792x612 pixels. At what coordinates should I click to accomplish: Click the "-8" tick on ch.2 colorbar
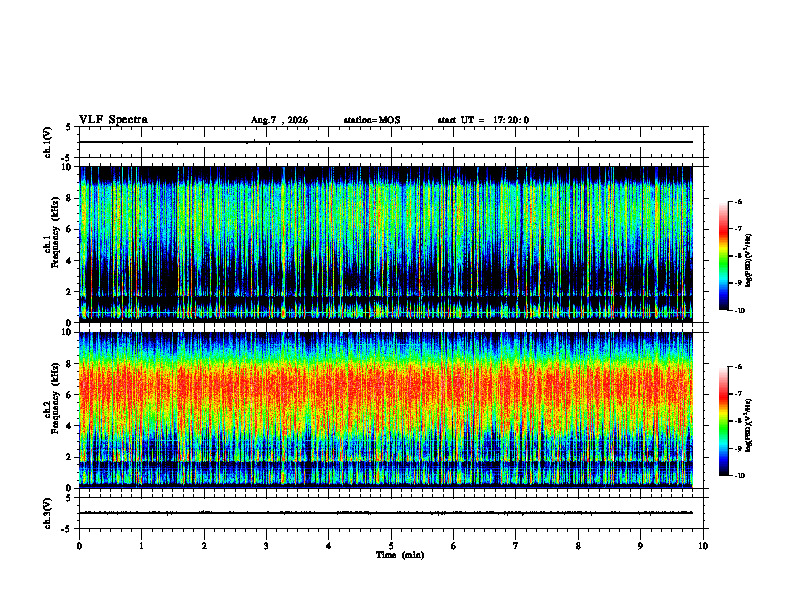point(738,422)
